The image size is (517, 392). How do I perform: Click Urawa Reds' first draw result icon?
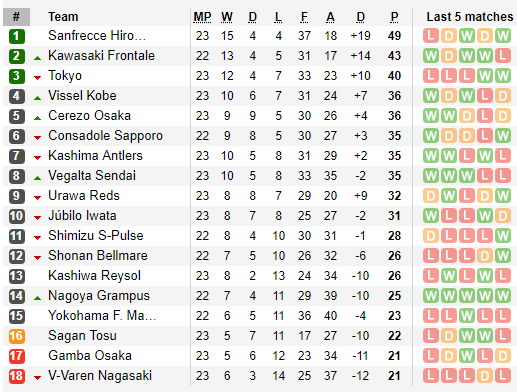[431, 196]
